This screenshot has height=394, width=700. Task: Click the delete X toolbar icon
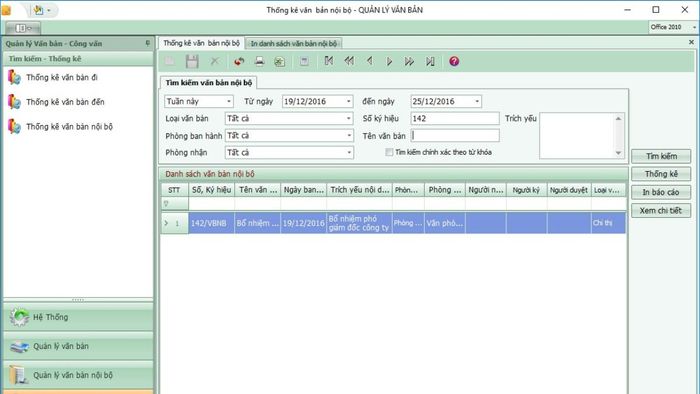tap(215, 61)
